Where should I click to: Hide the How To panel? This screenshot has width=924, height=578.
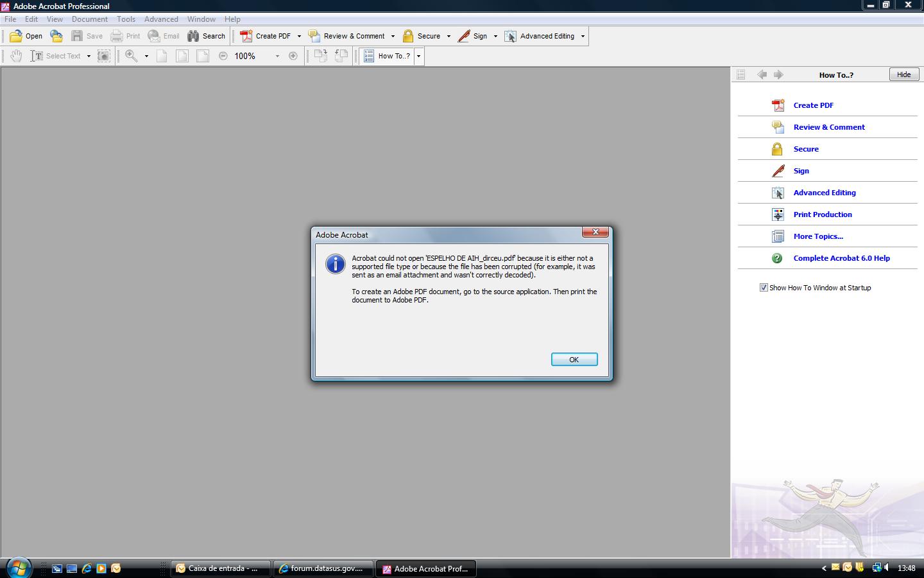[x=903, y=74]
